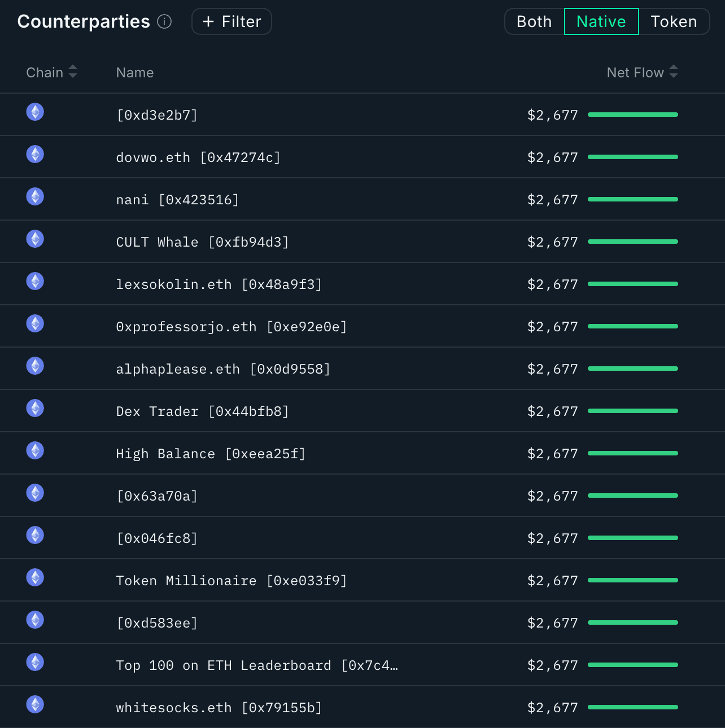This screenshot has height=728, width=725.
Task: Click Ethereum icon beside Dex Trader
Action: coord(35,408)
